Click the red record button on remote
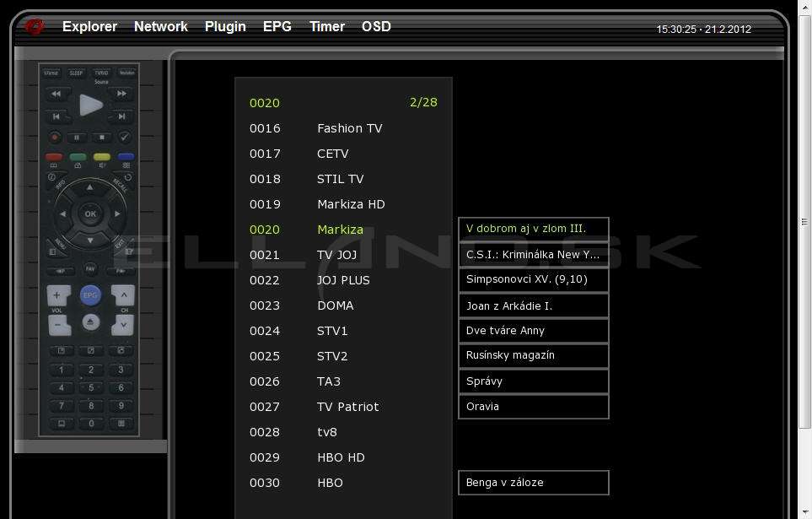Image resolution: width=812 pixels, height=519 pixels. pos(54,138)
